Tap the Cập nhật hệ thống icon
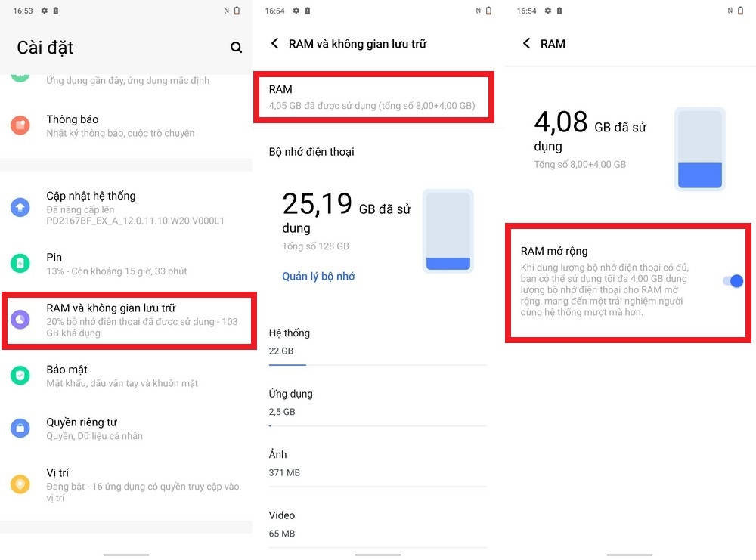This screenshot has height=560, width=756. [20, 207]
